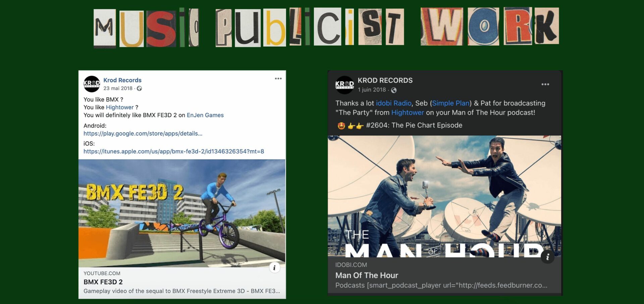This screenshot has height=304, width=644.
Task: Open the three-dot menu on the idobi post
Action: 545,84
